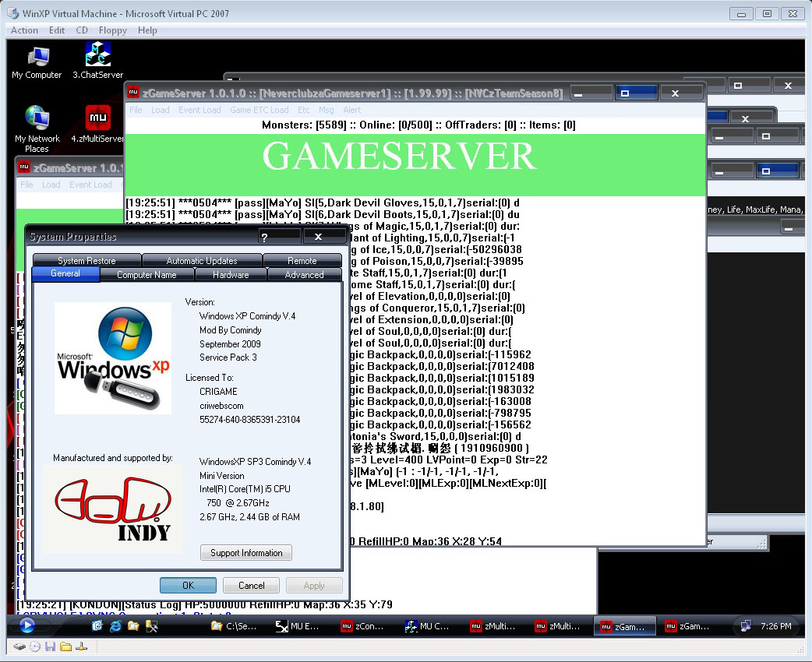Launch the 4.zMultiServer desktop icon
The width and height of the screenshot is (812, 662).
pyautogui.click(x=98, y=124)
